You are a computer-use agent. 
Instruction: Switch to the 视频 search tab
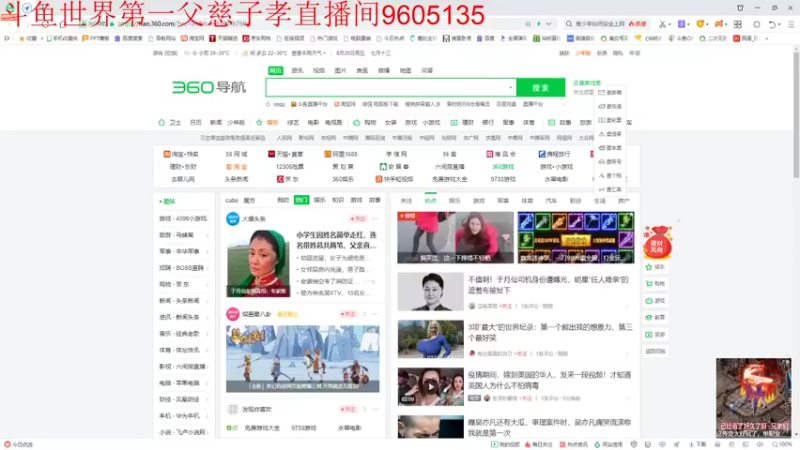(319, 70)
